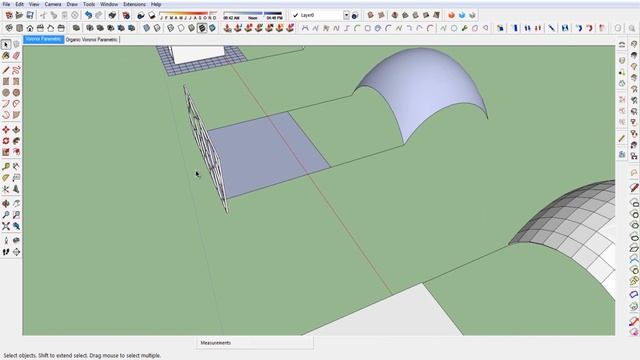Image resolution: width=640 pixels, height=360 pixels.
Task: Switch to the Voronoi Parametric scene tab
Action: pos(44,39)
